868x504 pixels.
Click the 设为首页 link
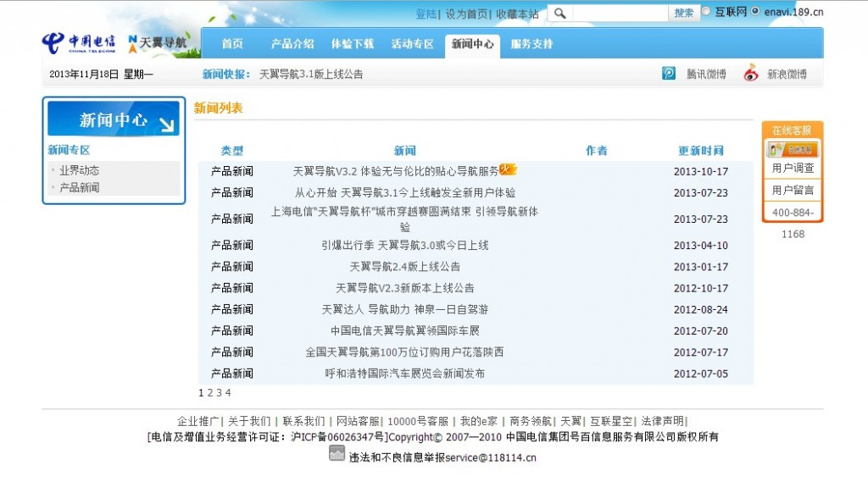[x=466, y=14]
